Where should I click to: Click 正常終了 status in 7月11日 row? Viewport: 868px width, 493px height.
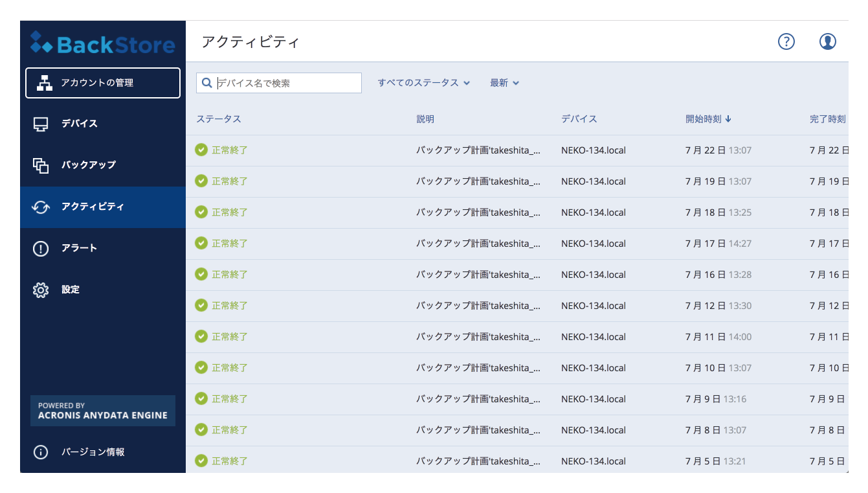coord(230,337)
